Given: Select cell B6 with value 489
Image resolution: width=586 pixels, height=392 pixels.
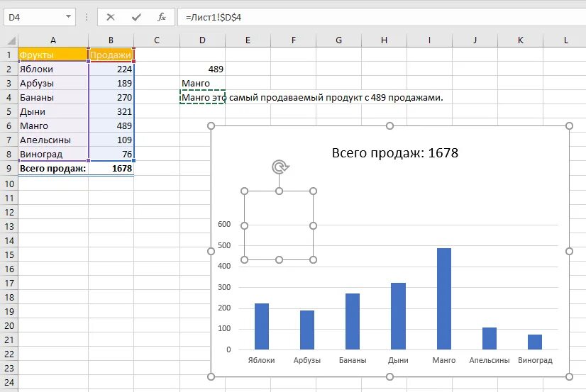Looking at the screenshot, I should [x=111, y=125].
